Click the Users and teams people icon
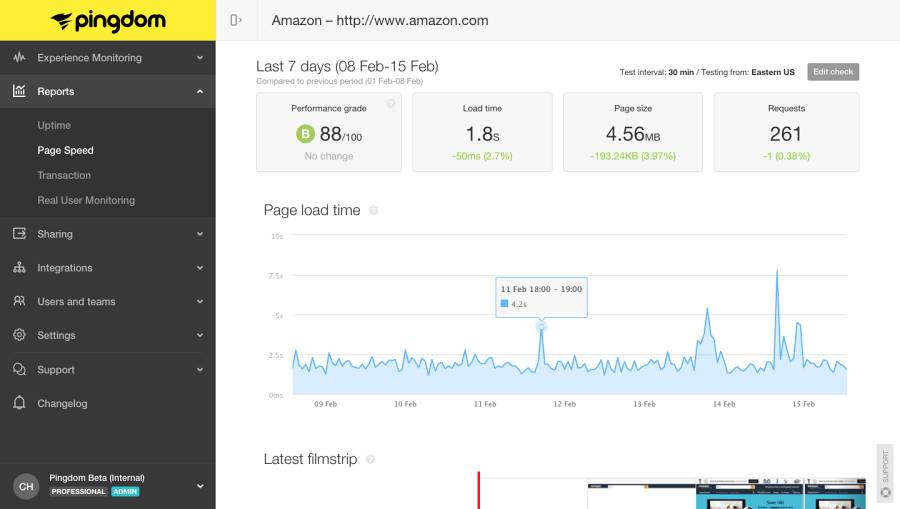 pyautogui.click(x=20, y=301)
